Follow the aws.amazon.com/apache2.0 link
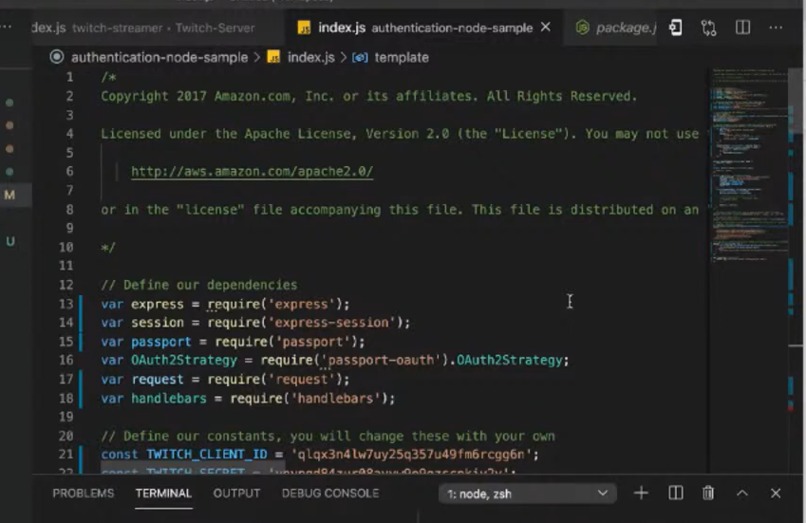The width and height of the screenshot is (806, 523). [252, 171]
